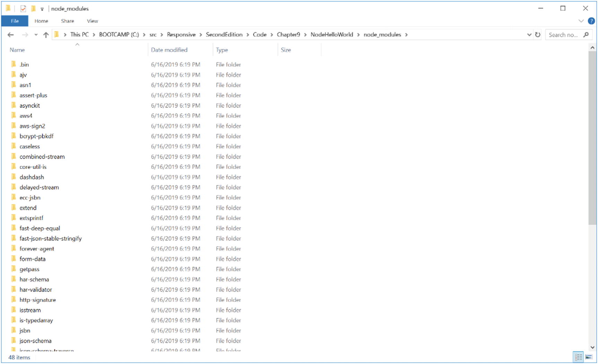
Task: Select the asn1 folder icon
Action: 14,85
